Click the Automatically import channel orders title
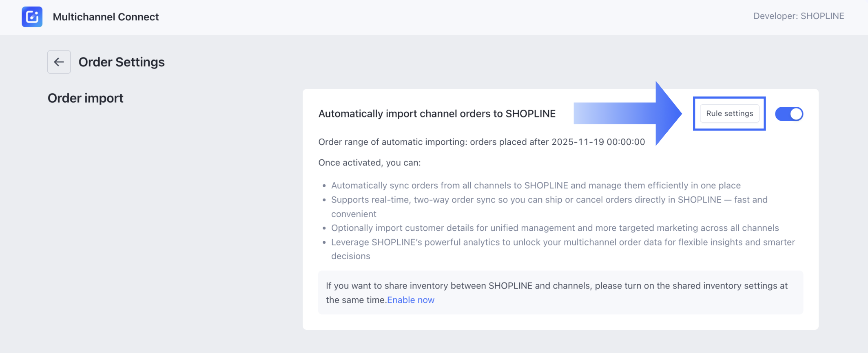Screen dimensions: 868x353 point(436,114)
